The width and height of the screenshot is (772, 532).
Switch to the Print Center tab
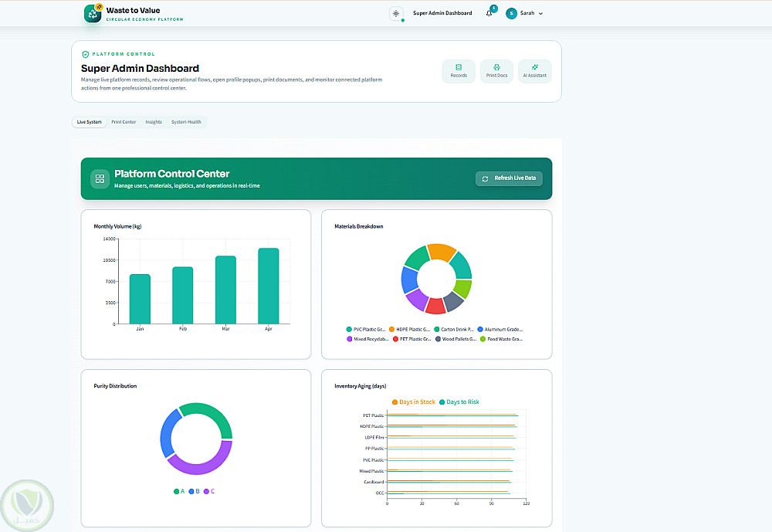point(124,122)
